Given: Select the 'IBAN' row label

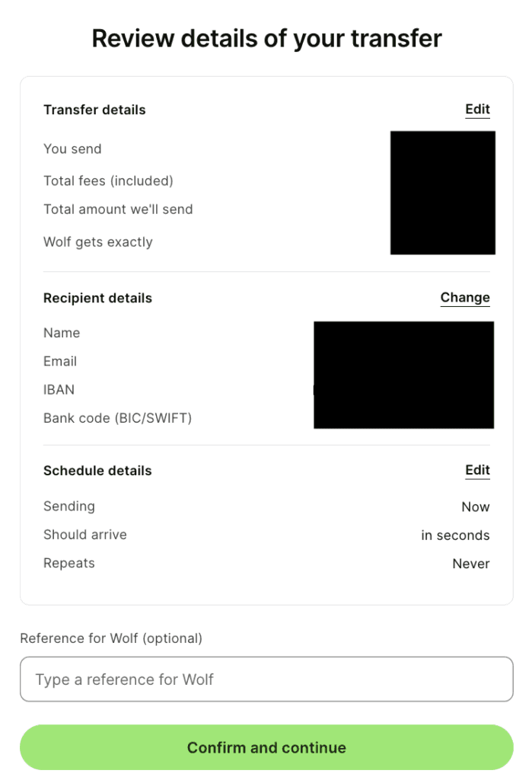Looking at the screenshot, I should click(59, 390).
